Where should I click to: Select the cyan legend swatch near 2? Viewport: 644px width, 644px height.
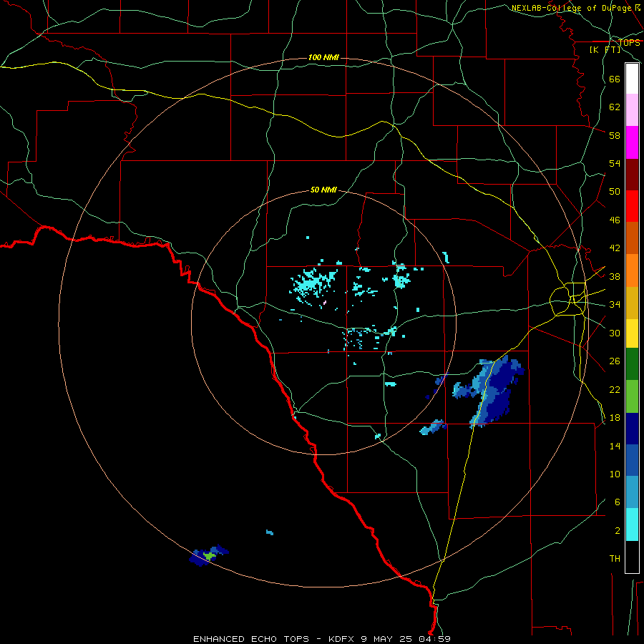pos(632,525)
